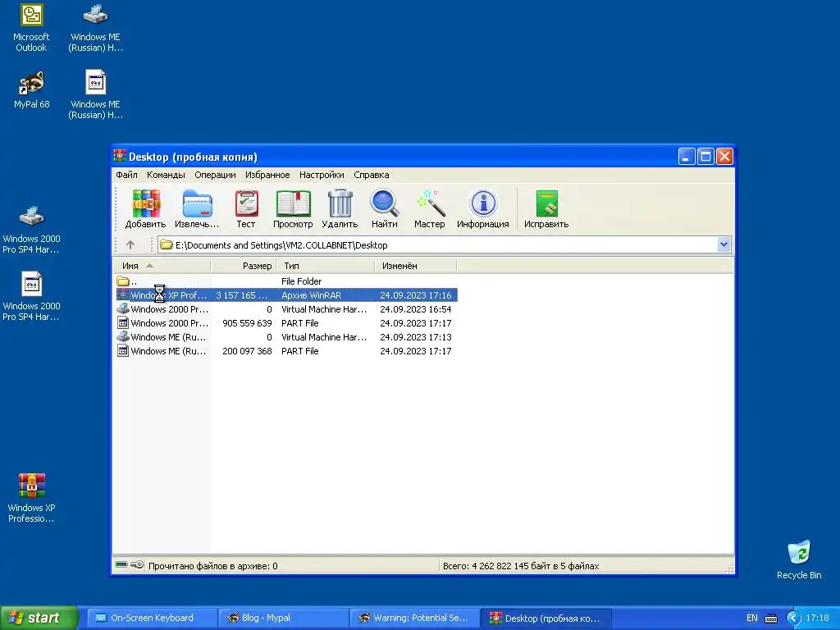Click the Удалить trash can icon
Screen dimensions: 840x630
click(x=340, y=209)
